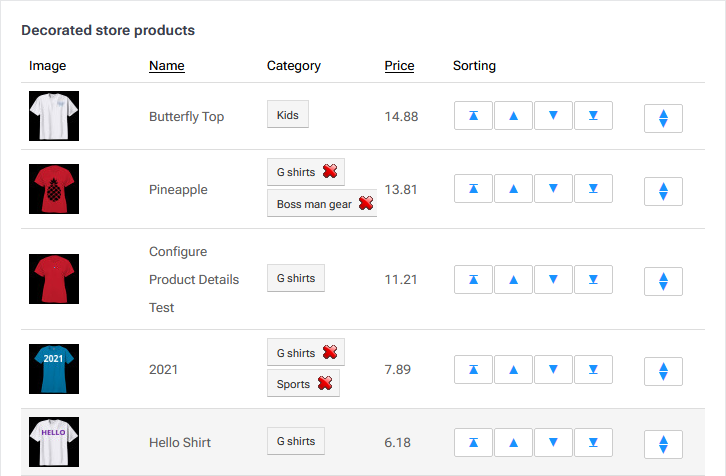
Task: Sort products by Price column
Action: point(399,66)
